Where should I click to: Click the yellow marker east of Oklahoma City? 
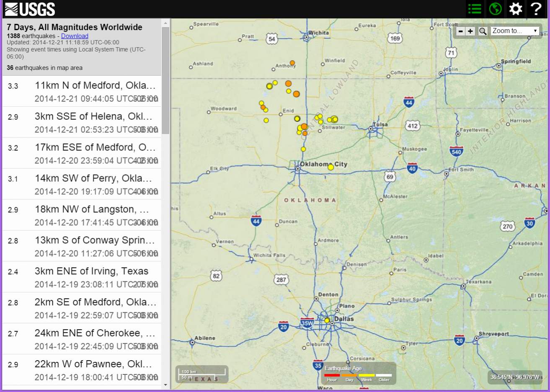pos(331,167)
